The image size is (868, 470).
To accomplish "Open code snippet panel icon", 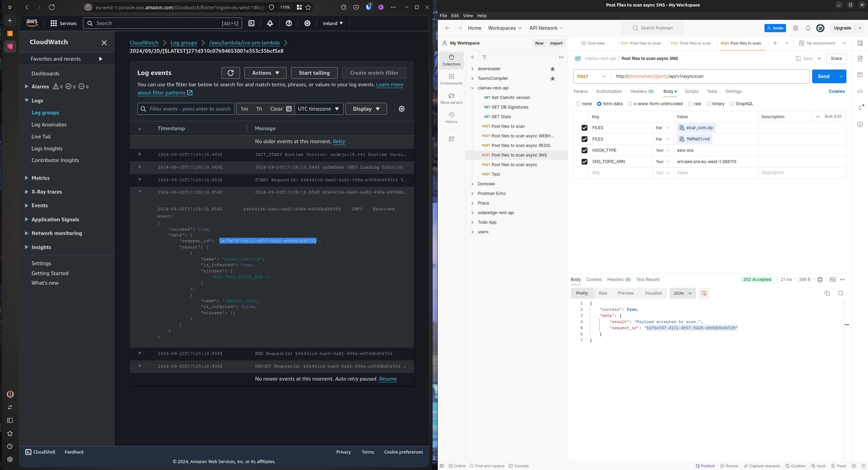I will coord(860,91).
